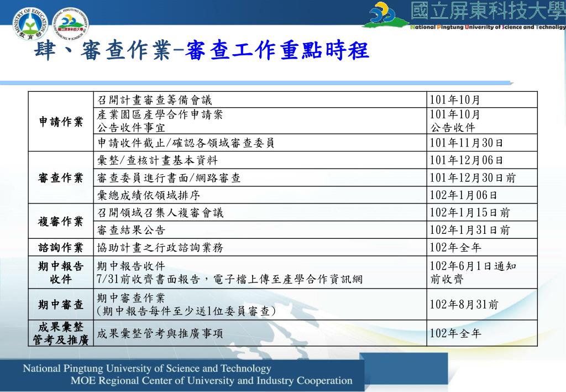Click 102年全年 in the 成果彙整 row

[x=455, y=333]
